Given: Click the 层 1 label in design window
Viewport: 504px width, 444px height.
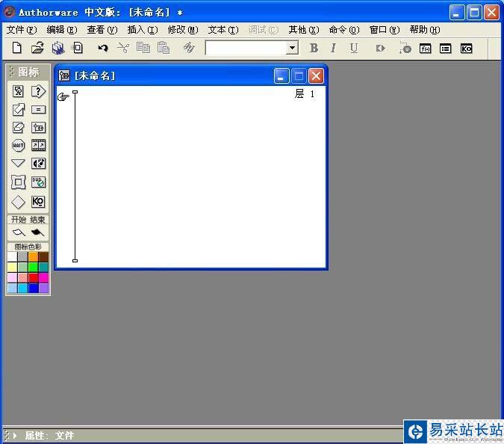Looking at the screenshot, I should (x=305, y=94).
